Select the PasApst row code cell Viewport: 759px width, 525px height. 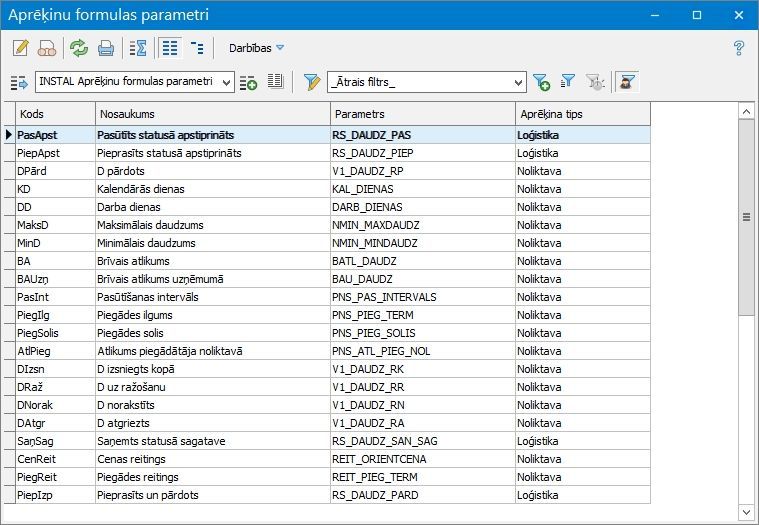click(56, 135)
